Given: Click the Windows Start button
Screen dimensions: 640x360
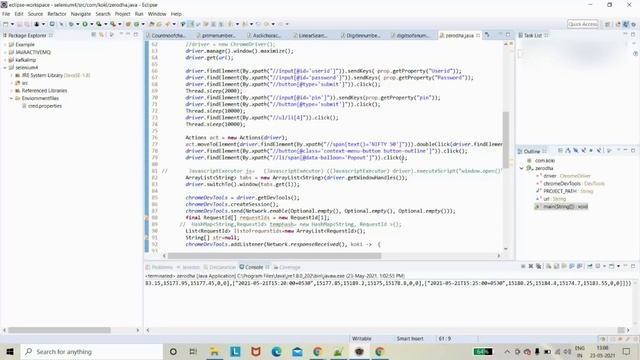Looking at the screenshot, I should point(10,351).
